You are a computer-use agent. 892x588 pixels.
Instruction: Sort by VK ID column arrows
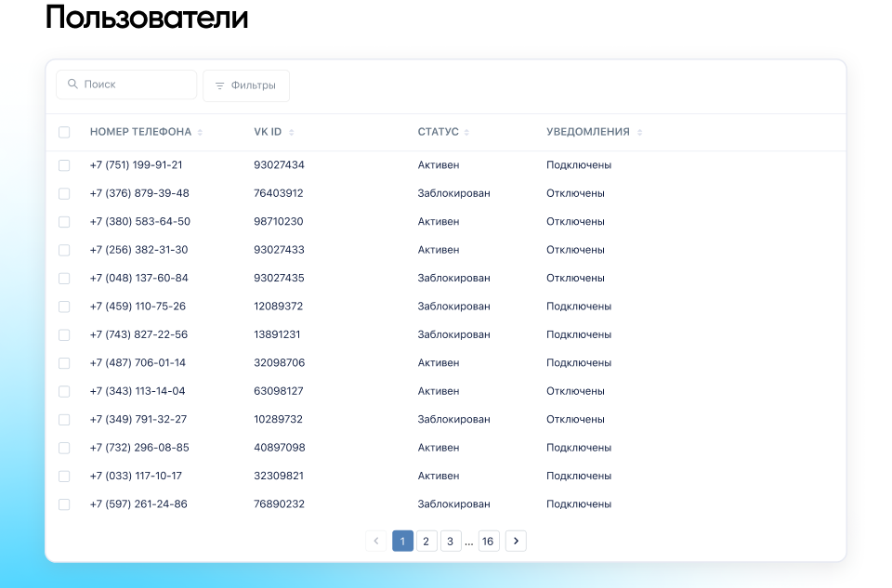[292, 133]
